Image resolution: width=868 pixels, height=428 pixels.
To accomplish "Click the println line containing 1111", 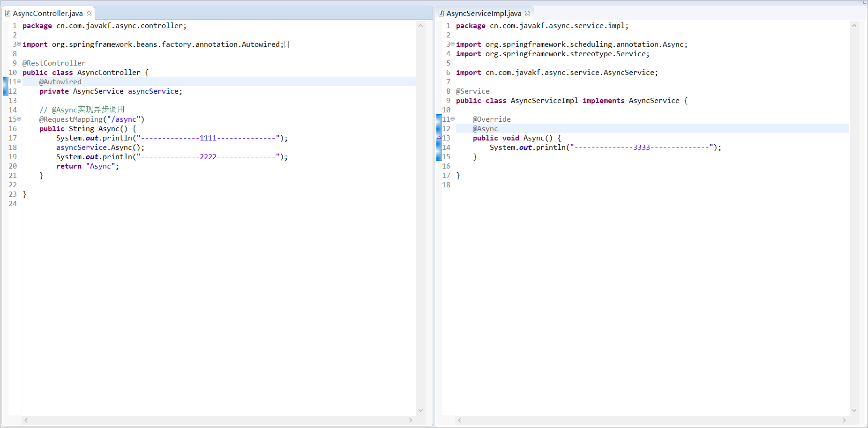I will coord(172,138).
